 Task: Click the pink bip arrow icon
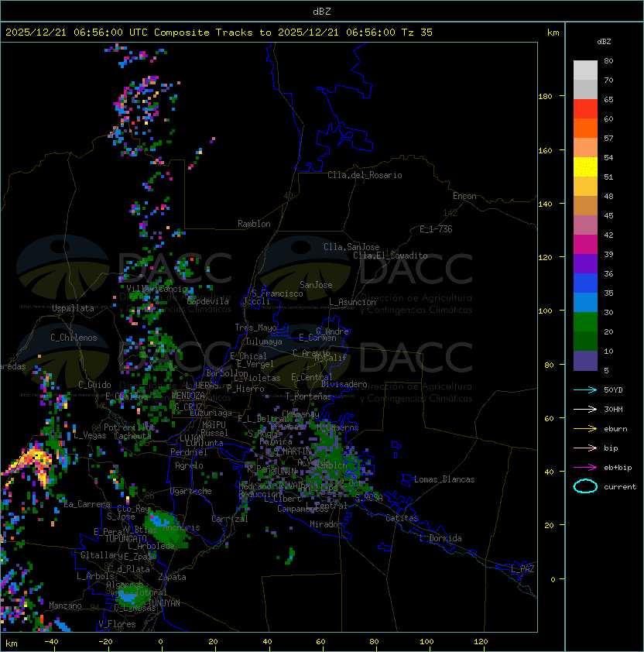coord(585,448)
